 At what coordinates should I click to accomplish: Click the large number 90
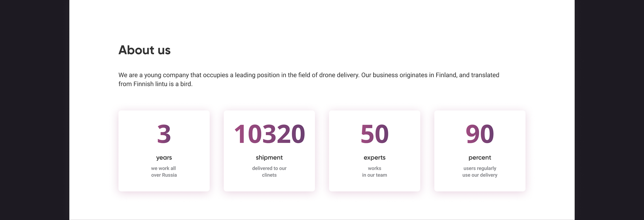pos(480,134)
